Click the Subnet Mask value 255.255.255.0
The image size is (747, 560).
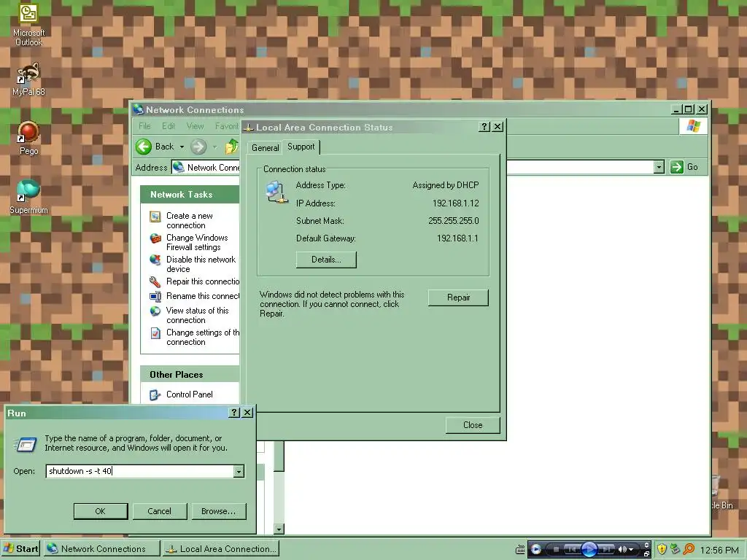click(x=454, y=221)
